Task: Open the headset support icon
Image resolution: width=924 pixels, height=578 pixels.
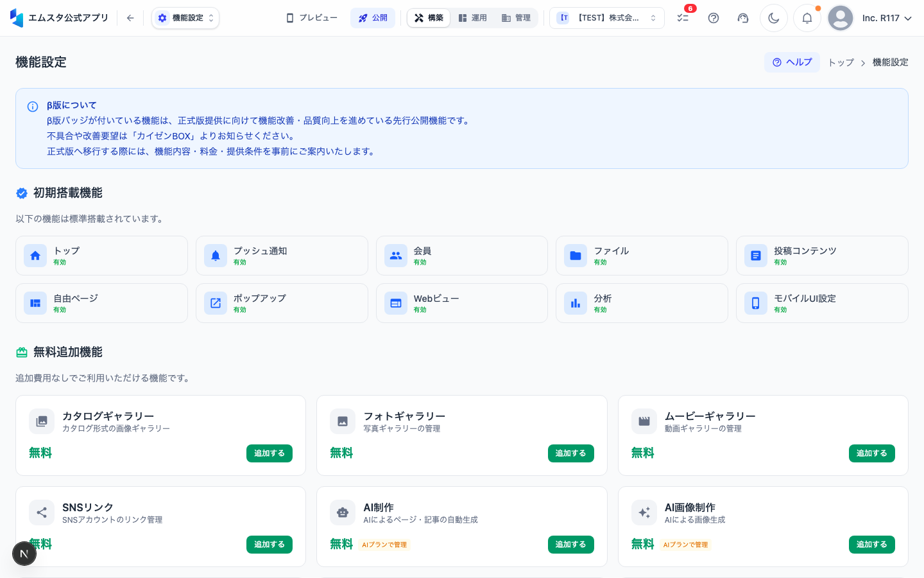Action: coord(743,18)
